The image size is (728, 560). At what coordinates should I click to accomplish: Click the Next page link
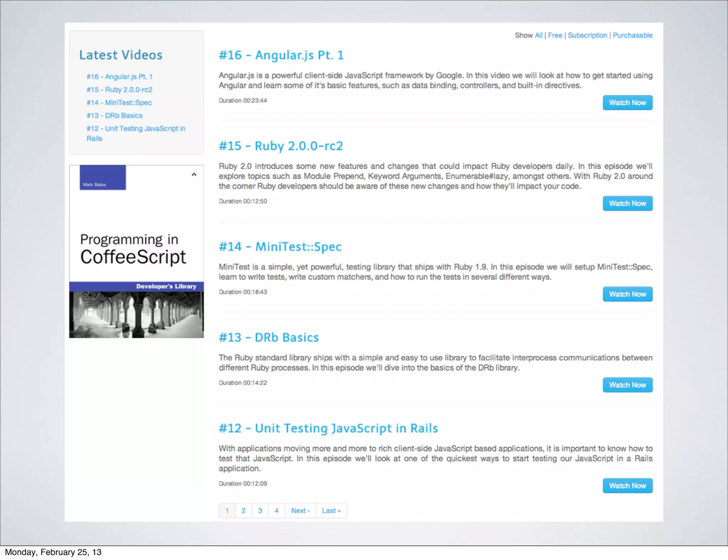pyautogui.click(x=300, y=511)
